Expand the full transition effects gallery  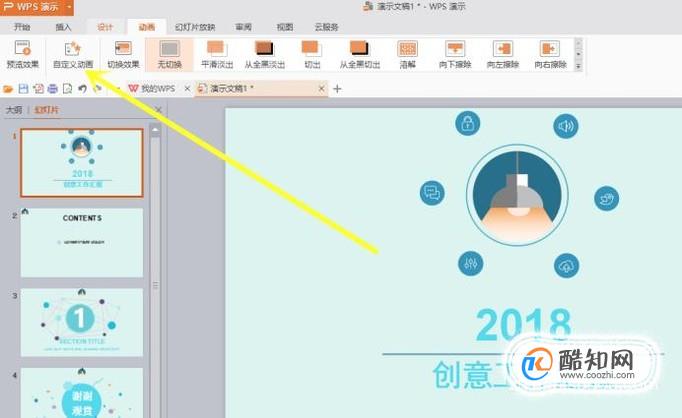578,66
